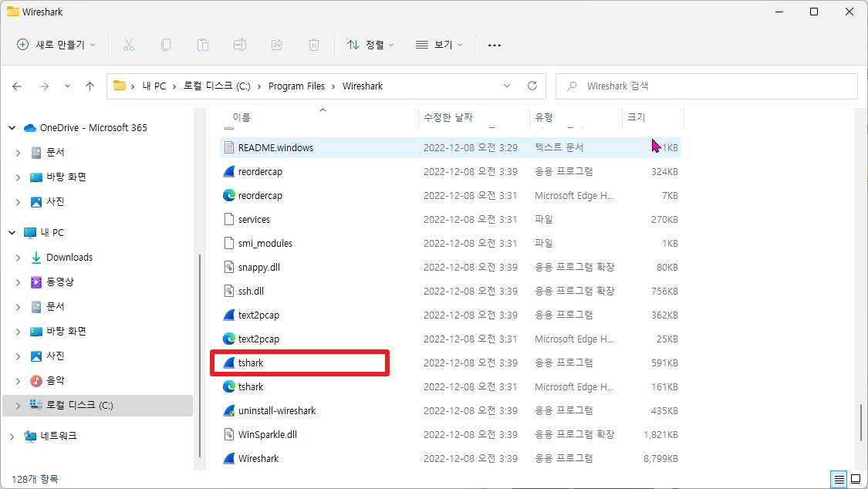Go up one folder level arrow
The image size is (868, 489).
(x=90, y=86)
